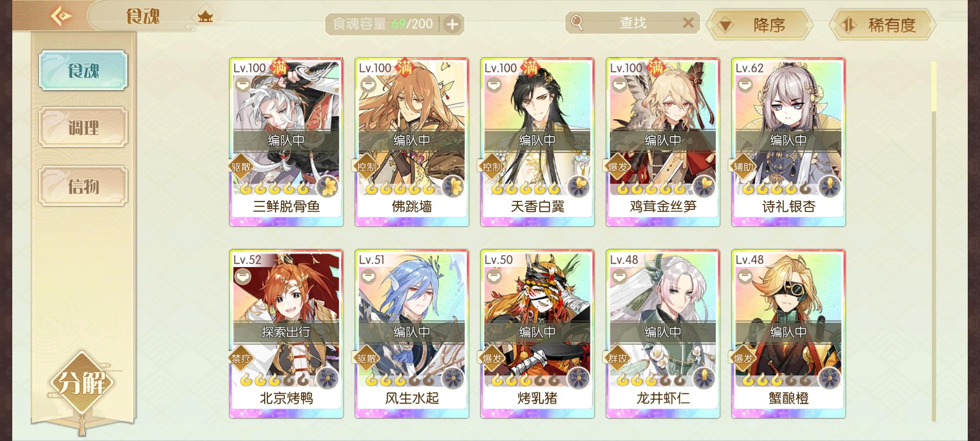Select the 食魂 sidebar tab
This screenshot has width=980, height=441.
[x=83, y=70]
